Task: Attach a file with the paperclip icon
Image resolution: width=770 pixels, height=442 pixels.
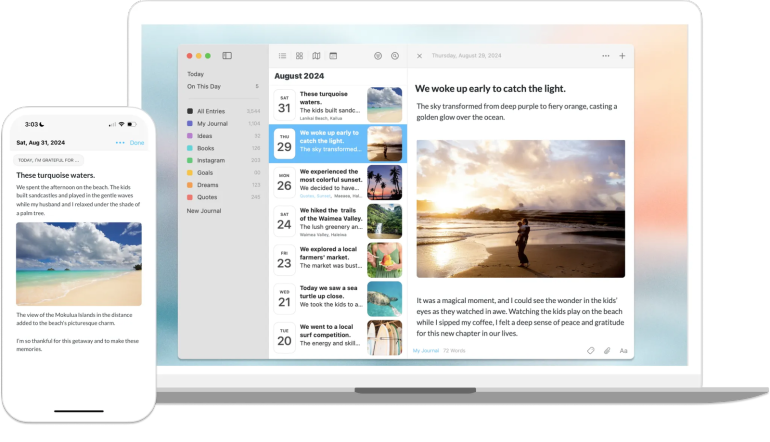Action: pos(607,351)
